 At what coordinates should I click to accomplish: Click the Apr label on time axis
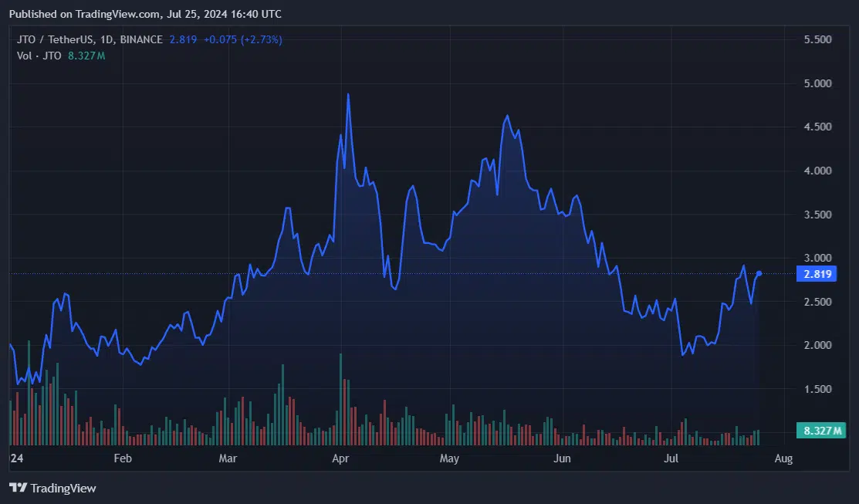pos(340,458)
